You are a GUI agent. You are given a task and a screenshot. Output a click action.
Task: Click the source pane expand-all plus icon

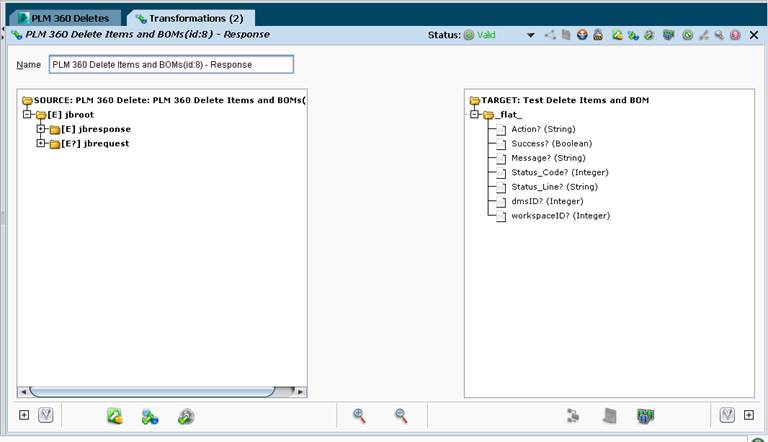point(24,416)
